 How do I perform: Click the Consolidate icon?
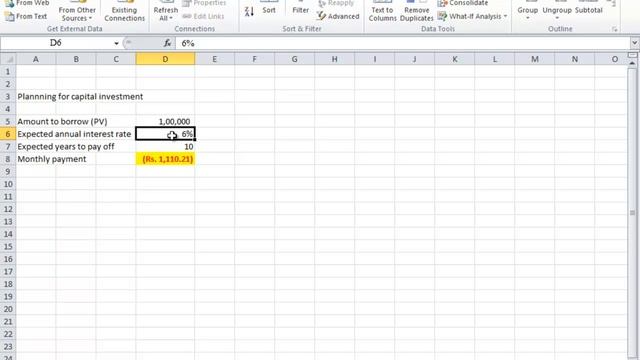point(442,3)
